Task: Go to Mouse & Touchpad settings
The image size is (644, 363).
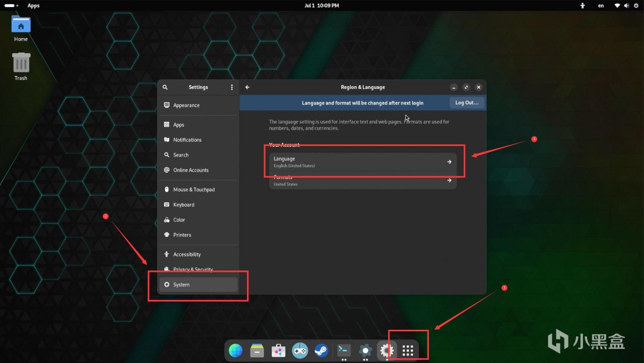Action: (x=198, y=190)
